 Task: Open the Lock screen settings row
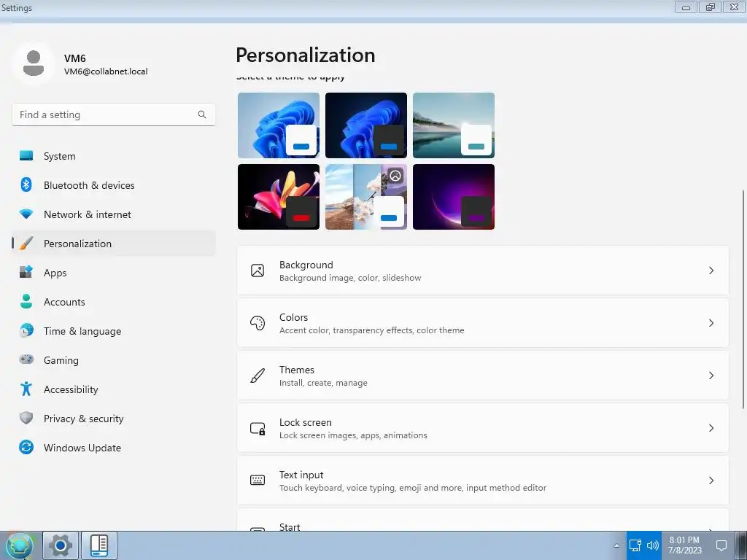(483, 428)
